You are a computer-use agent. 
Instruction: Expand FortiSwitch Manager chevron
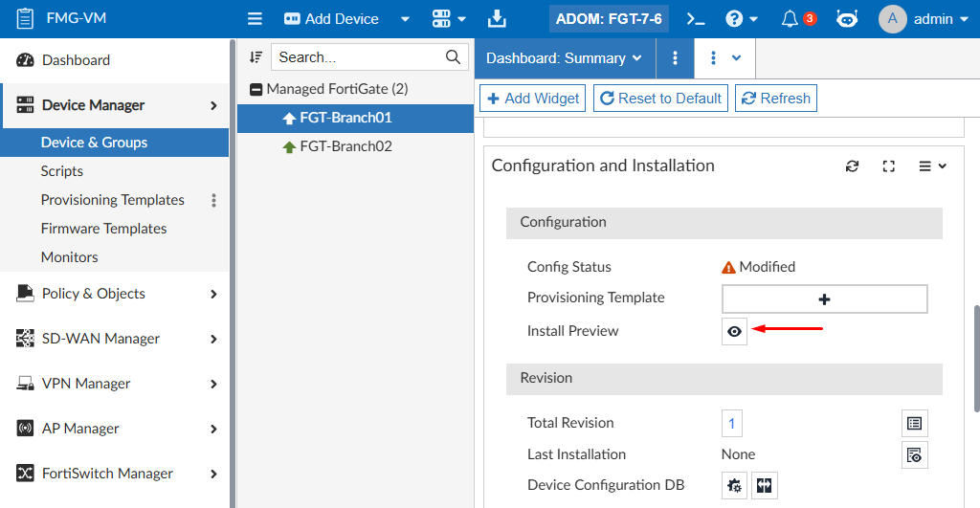(213, 475)
